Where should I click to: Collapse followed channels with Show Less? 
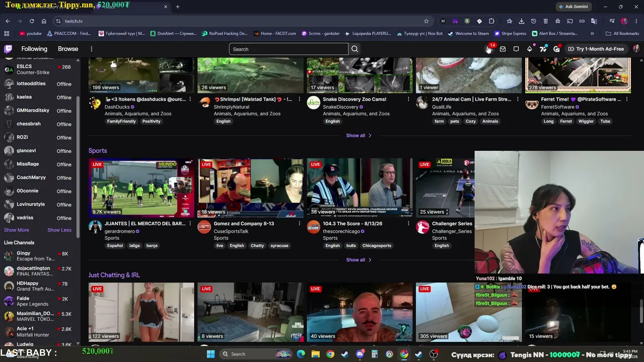[x=59, y=230]
